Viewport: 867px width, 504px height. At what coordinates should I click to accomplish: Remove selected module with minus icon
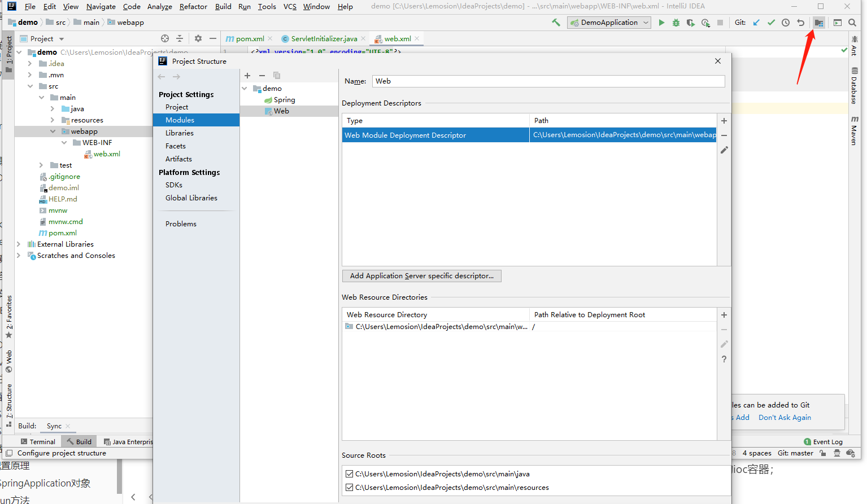pyautogui.click(x=262, y=76)
